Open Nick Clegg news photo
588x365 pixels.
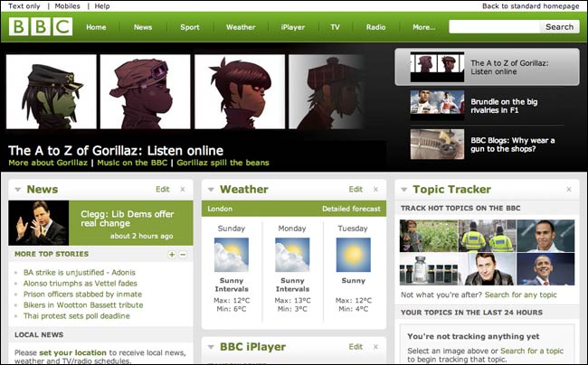tap(39, 223)
